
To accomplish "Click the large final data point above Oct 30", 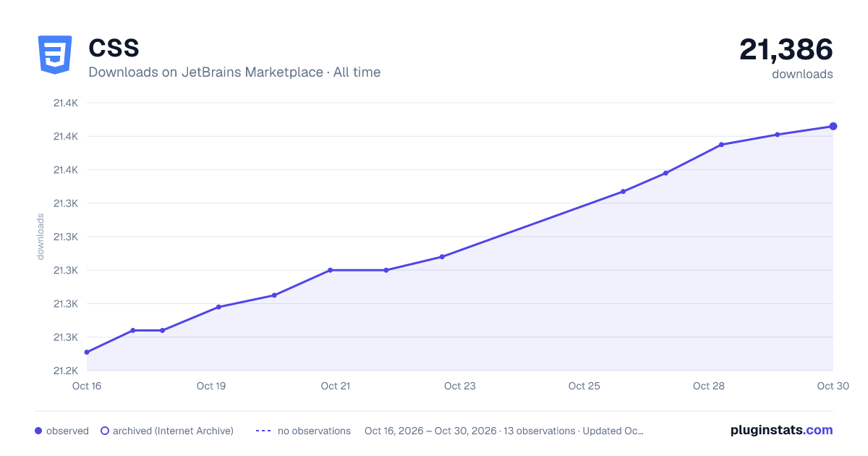I will (x=833, y=127).
